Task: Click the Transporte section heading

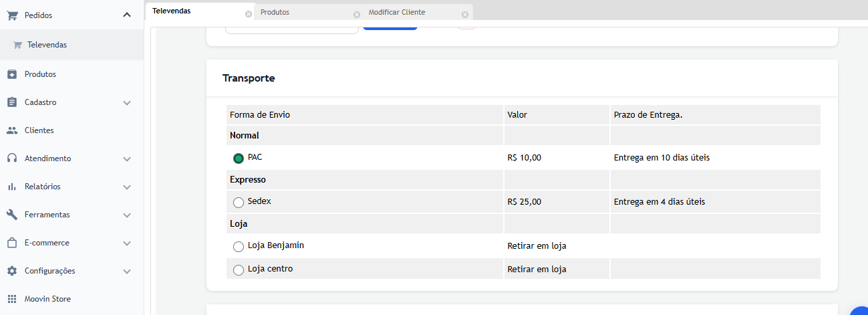Action: coord(249,78)
